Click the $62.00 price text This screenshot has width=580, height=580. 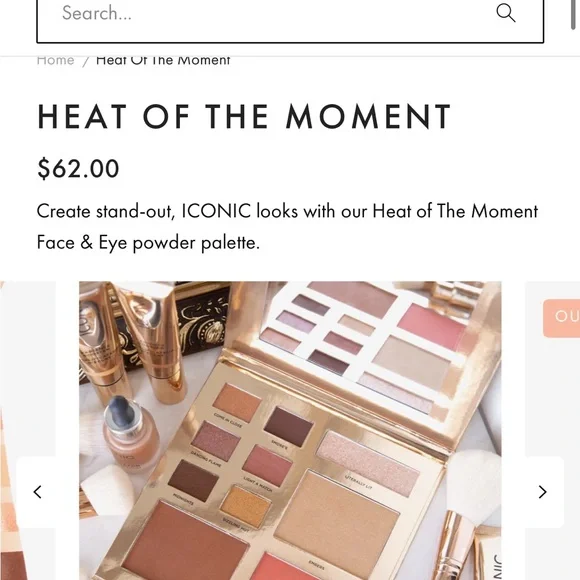click(78, 169)
